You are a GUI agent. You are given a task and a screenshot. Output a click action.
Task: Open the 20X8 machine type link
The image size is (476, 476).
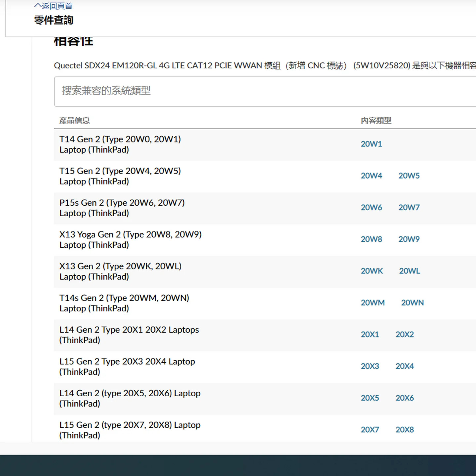click(x=405, y=430)
